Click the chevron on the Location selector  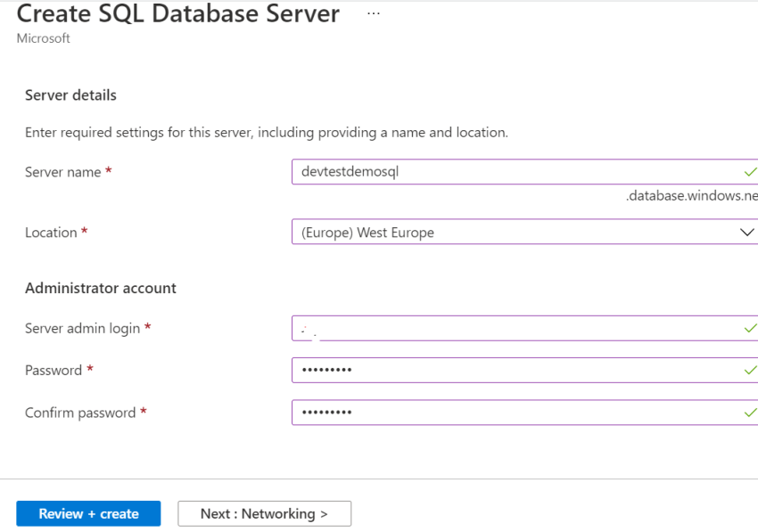click(747, 232)
